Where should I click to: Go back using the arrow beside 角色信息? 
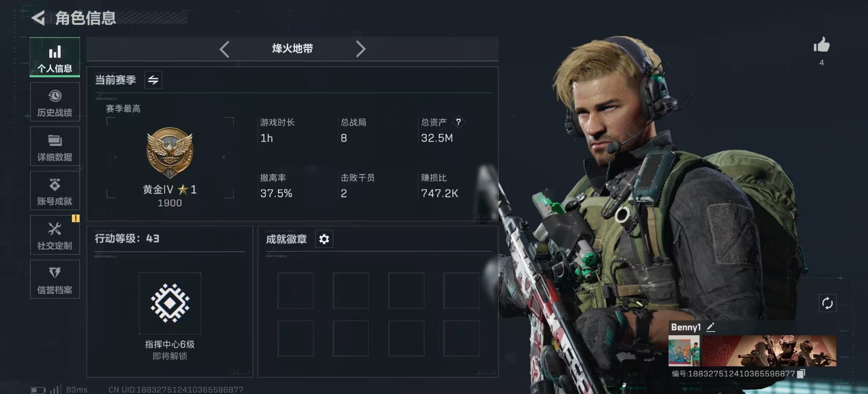38,18
